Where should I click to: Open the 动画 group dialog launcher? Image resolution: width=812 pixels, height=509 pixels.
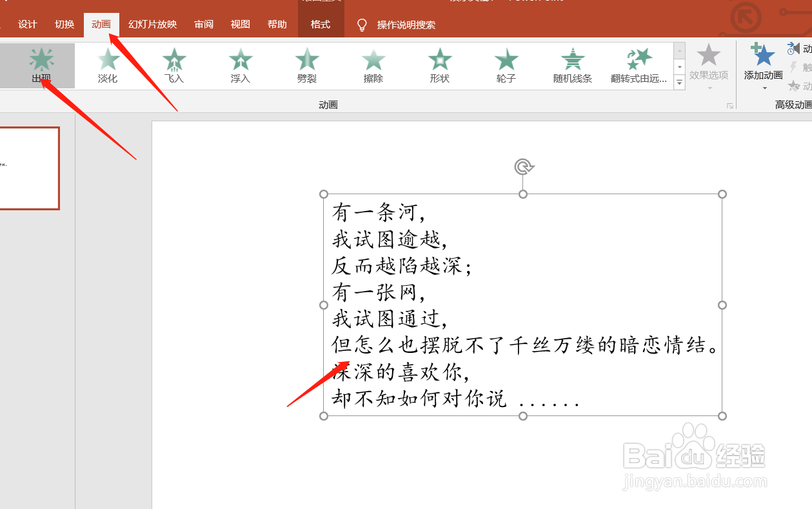point(730,106)
